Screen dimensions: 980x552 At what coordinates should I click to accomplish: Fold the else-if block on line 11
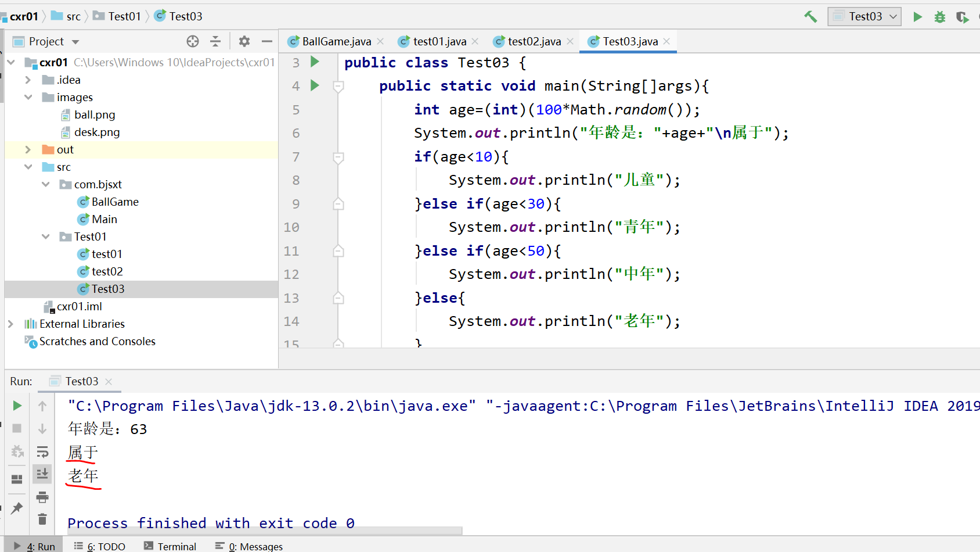click(x=338, y=251)
